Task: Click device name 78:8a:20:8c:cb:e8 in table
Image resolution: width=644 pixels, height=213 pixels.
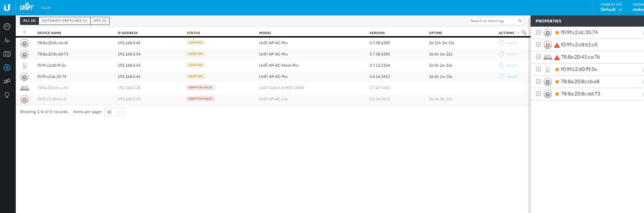Action: pyautogui.click(x=53, y=43)
